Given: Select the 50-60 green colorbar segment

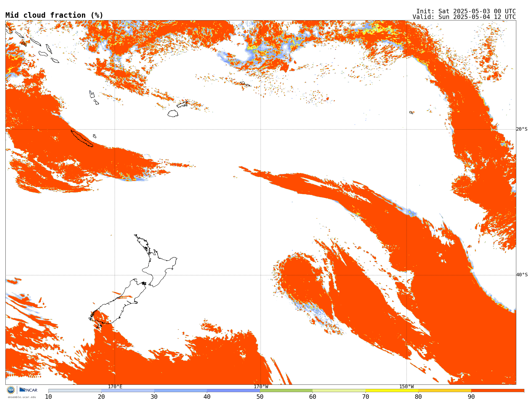Looking at the screenshot, I should (286, 391).
